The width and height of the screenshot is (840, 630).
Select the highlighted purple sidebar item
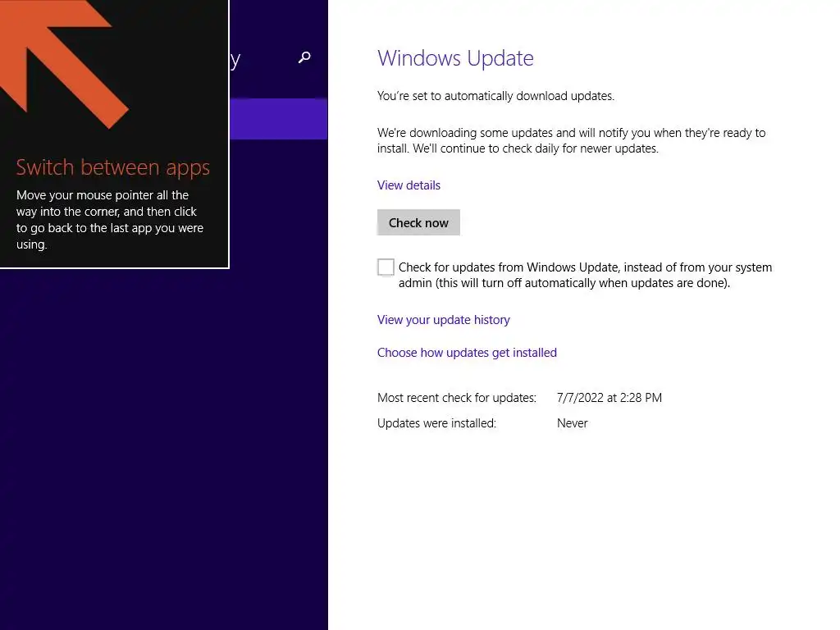(x=279, y=119)
